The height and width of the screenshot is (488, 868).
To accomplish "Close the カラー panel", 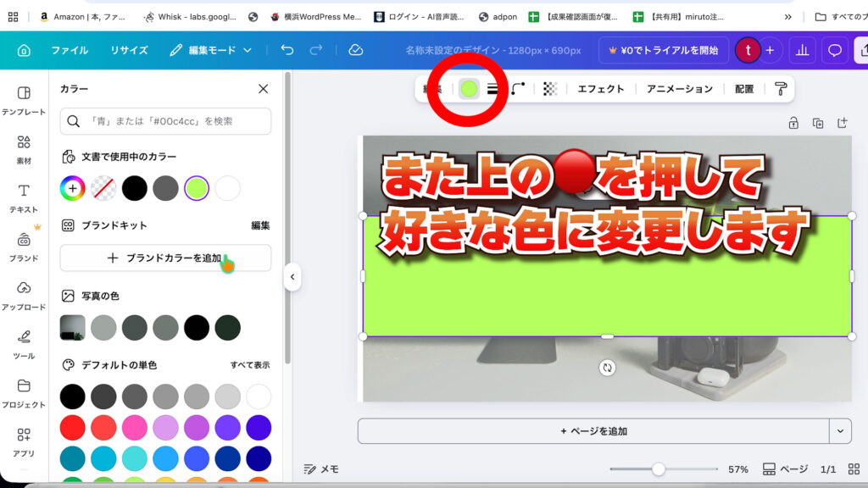I will coord(263,89).
